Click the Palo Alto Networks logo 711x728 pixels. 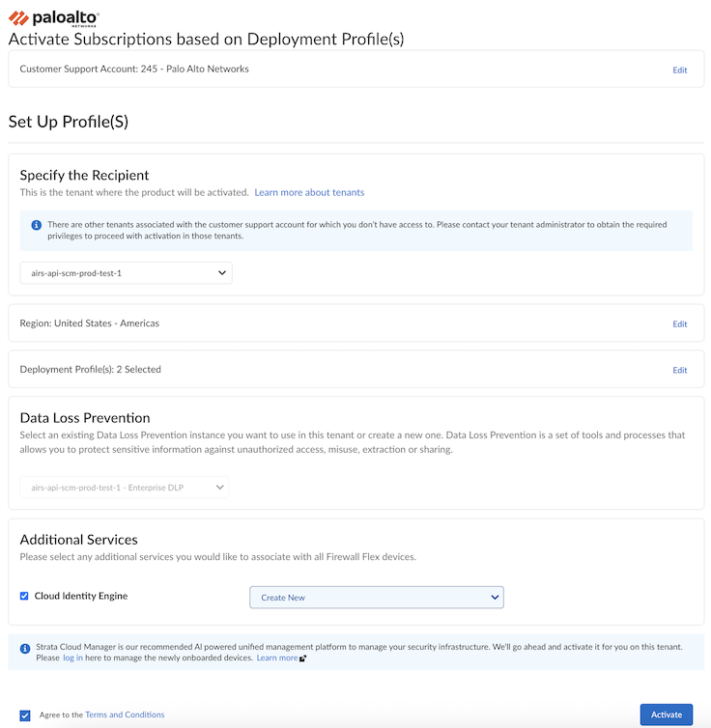coord(53,17)
